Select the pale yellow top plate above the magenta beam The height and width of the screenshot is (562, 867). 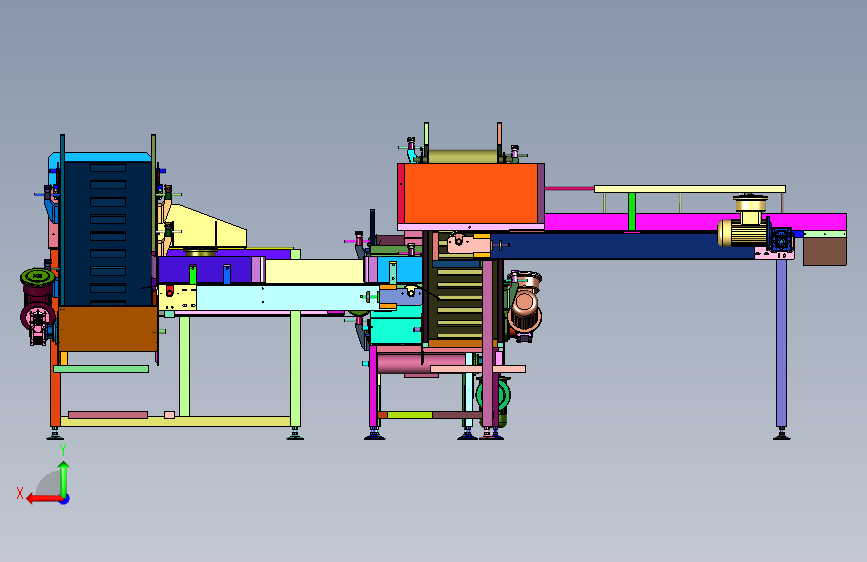point(690,189)
